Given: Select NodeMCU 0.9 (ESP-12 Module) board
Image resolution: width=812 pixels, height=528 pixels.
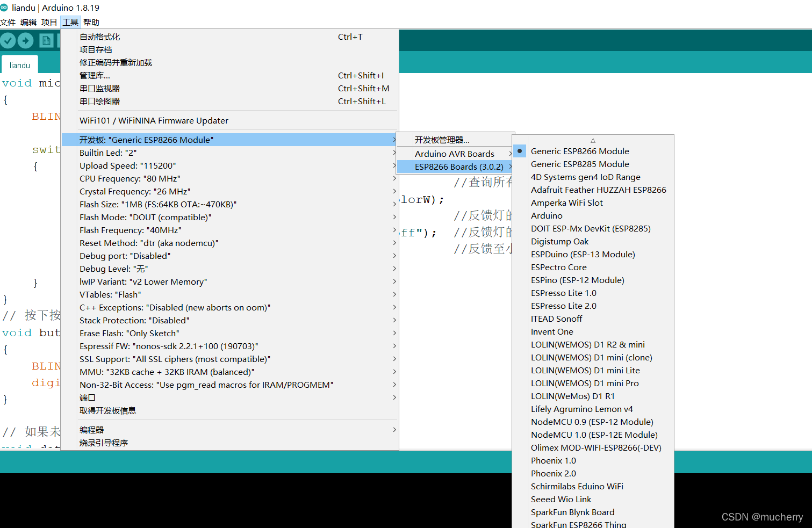Looking at the screenshot, I should coord(593,422).
